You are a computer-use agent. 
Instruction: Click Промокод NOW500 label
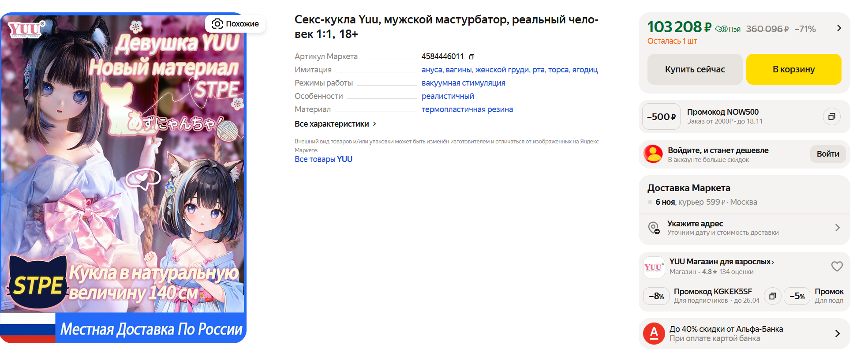[723, 112]
